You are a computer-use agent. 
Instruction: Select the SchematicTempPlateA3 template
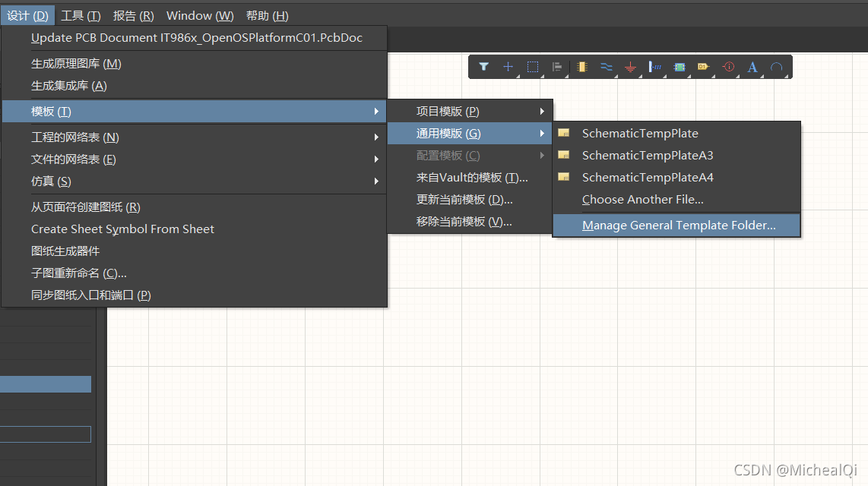coord(647,156)
